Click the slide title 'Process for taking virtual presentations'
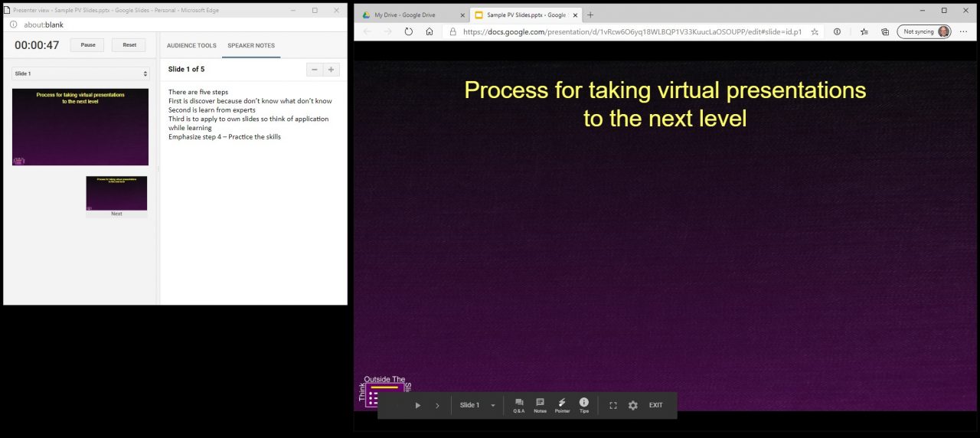 [665, 90]
